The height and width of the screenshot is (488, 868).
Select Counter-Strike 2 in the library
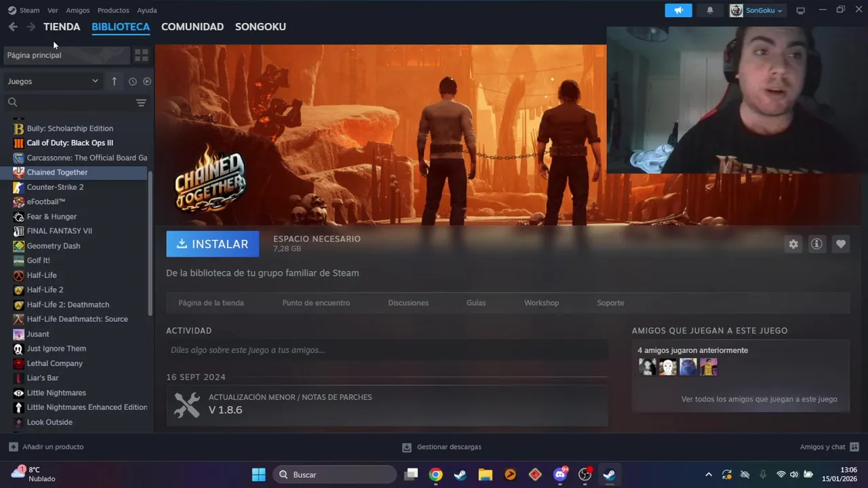(75, 187)
